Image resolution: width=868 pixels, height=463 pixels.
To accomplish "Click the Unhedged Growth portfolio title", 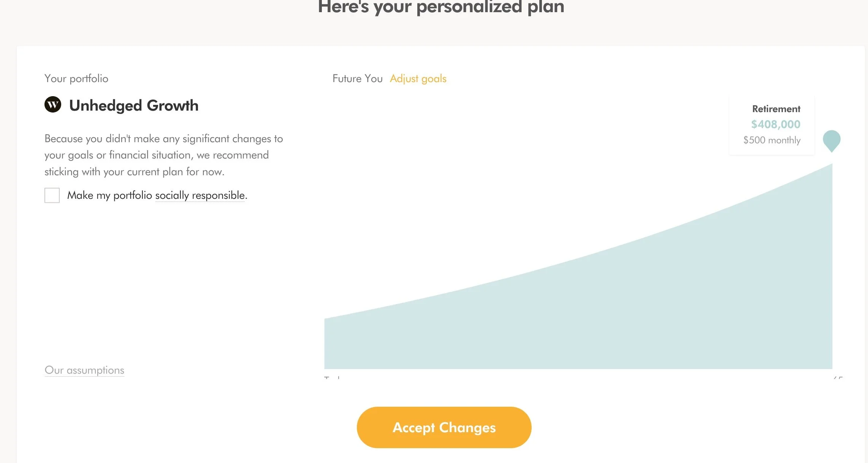I will (134, 106).
